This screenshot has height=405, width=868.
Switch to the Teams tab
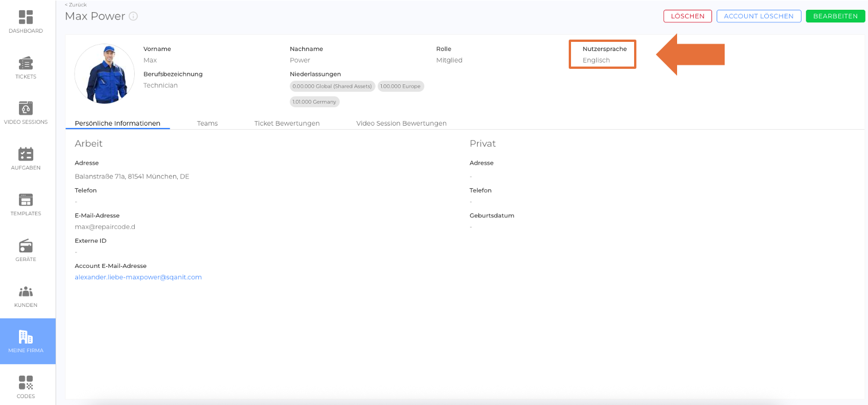[207, 123]
